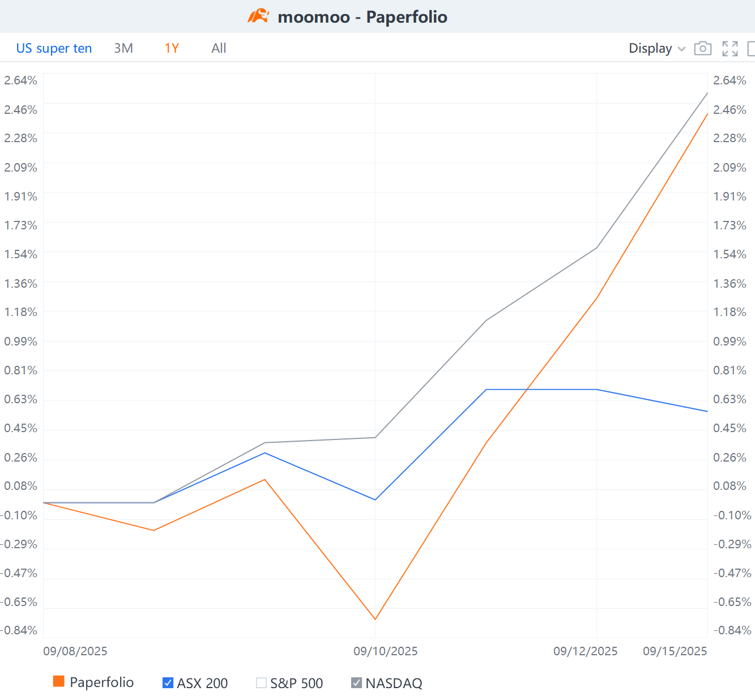Screen dimensions: 755x700
Task: Open the Display dropdown menu
Action: click(x=650, y=49)
